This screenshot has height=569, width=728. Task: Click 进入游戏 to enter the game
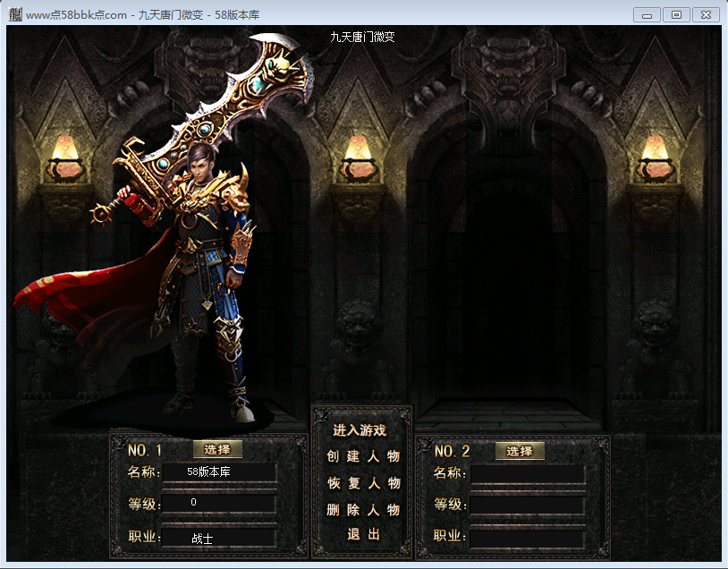360,430
